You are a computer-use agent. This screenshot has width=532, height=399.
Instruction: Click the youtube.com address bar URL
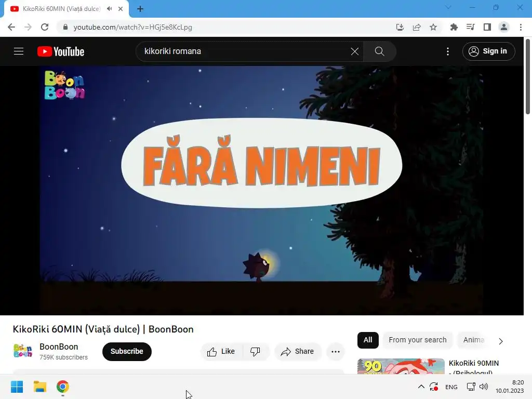click(x=132, y=27)
